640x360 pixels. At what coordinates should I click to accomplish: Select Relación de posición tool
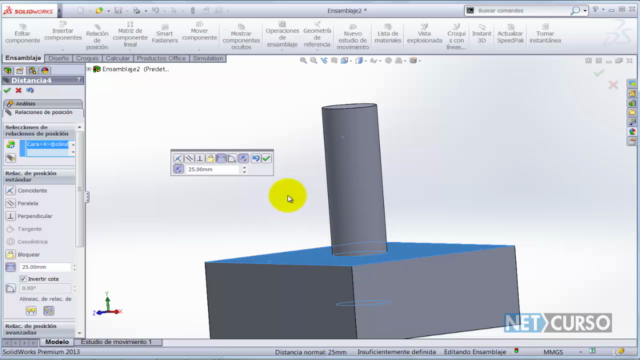(x=97, y=36)
